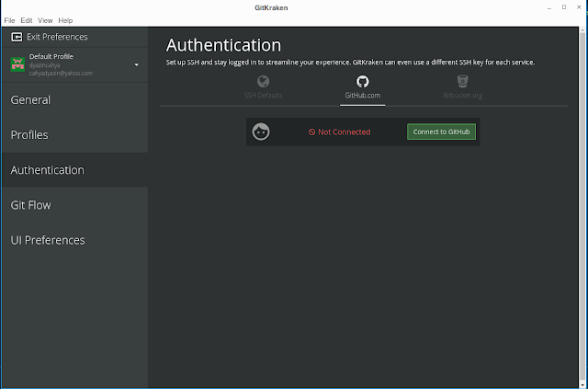Open the UI Preferences section
Viewport: 588px width, 389px height.
(x=74, y=240)
